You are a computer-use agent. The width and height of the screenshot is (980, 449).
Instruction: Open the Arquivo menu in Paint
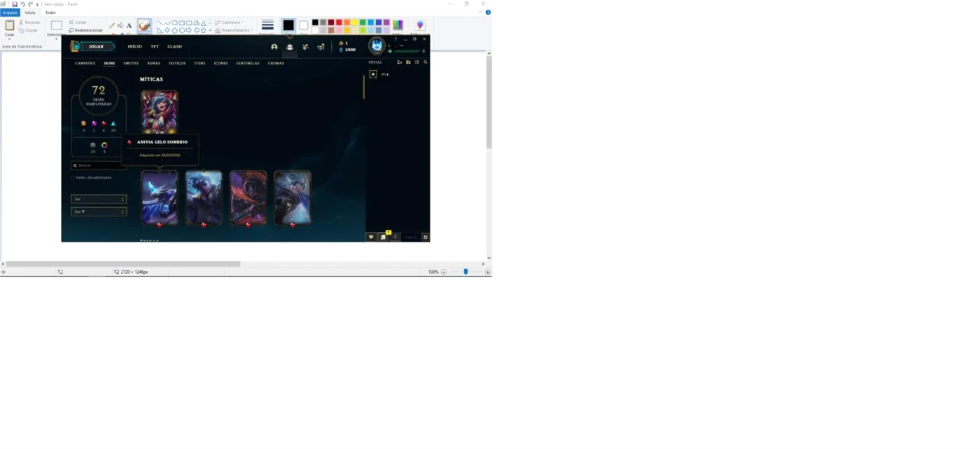point(10,12)
